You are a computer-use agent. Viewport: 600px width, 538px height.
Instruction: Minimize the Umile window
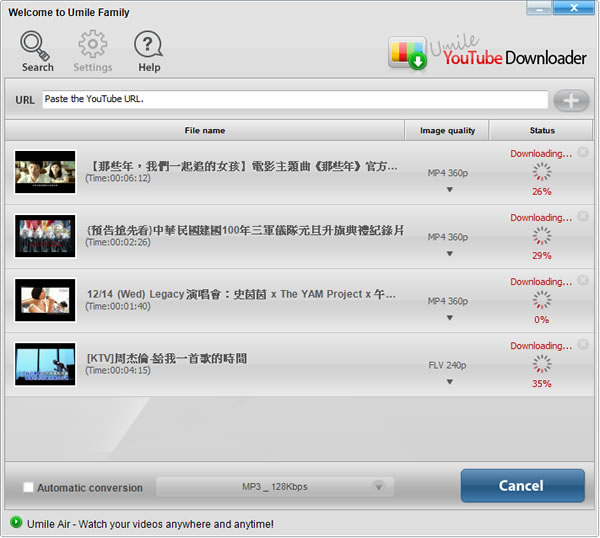[539, 8]
